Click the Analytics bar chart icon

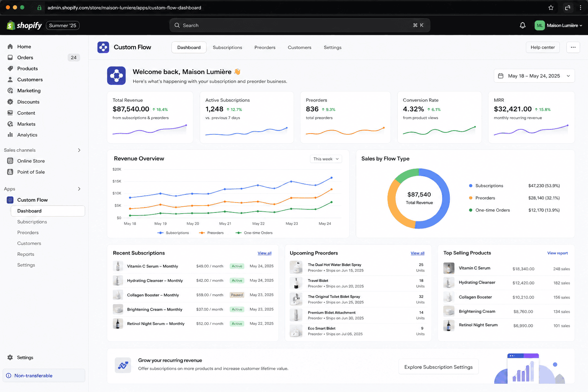point(10,135)
